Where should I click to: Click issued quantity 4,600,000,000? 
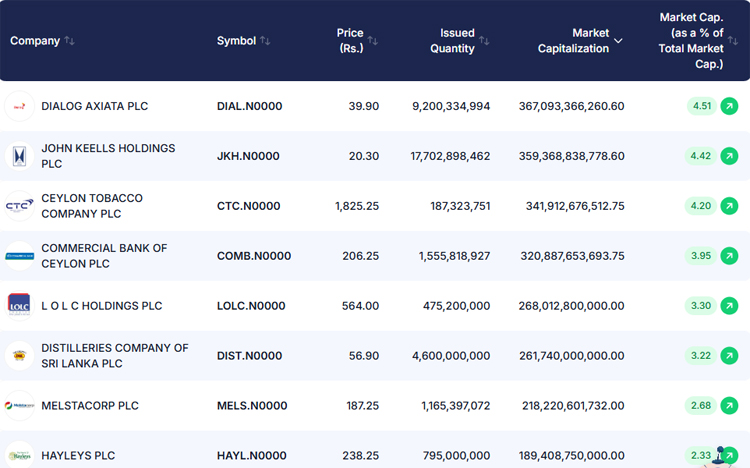[x=451, y=356]
